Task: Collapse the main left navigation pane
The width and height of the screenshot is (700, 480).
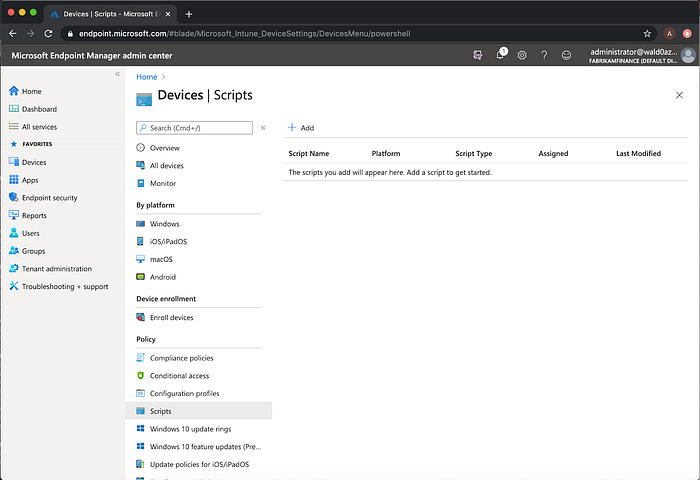Action: coord(117,74)
